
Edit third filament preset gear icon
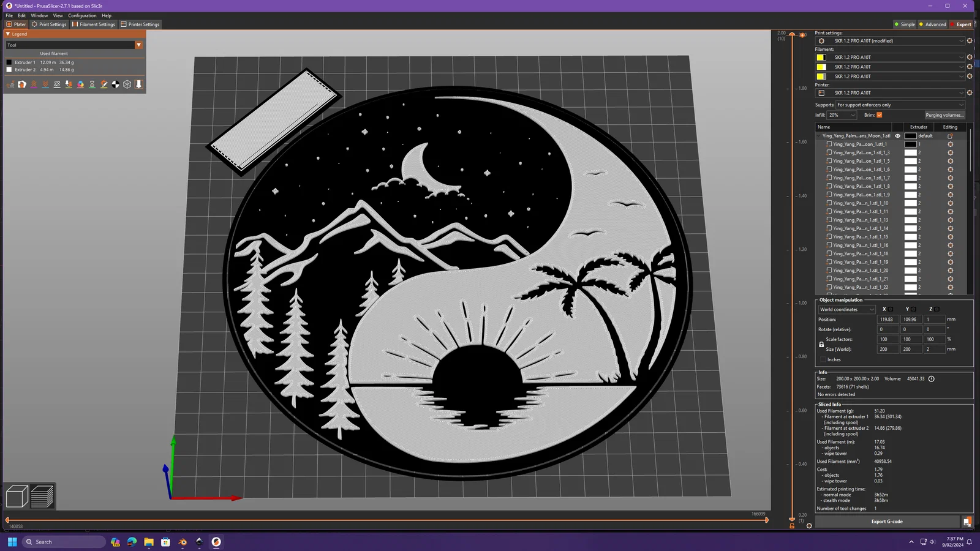point(970,77)
